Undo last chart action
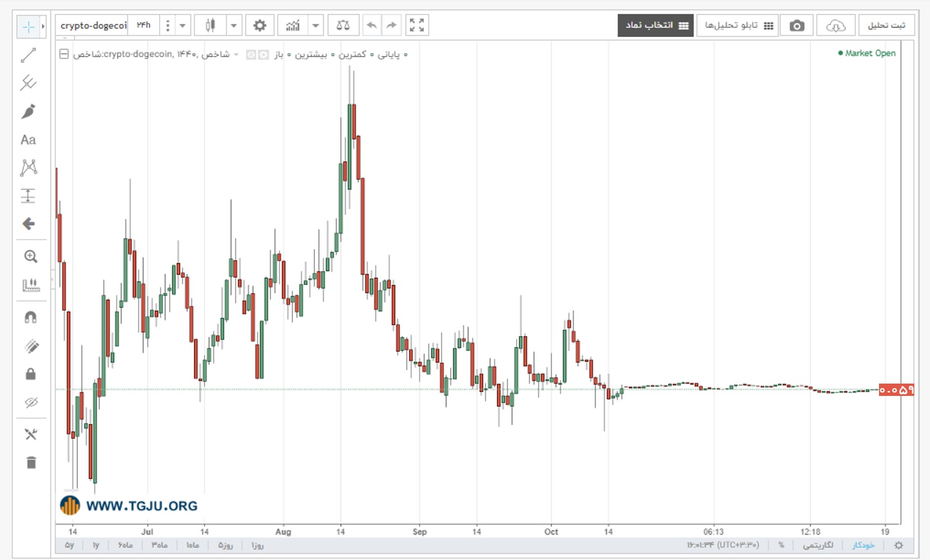Screen dimensions: 930x560 click(x=371, y=25)
